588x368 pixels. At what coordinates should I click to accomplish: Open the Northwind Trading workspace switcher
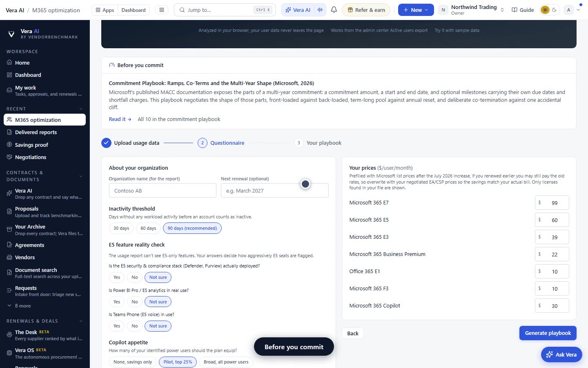(x=471, y=10)
